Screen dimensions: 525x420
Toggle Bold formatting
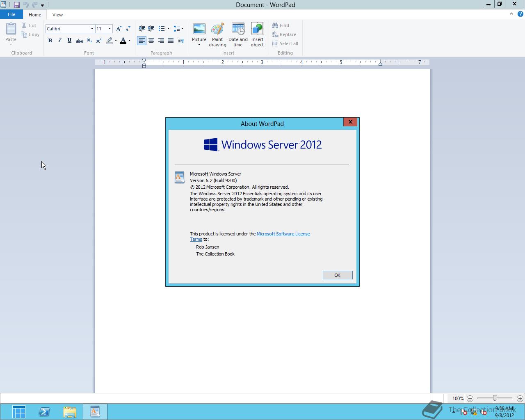pyautogui.click(x=50, y=41)
